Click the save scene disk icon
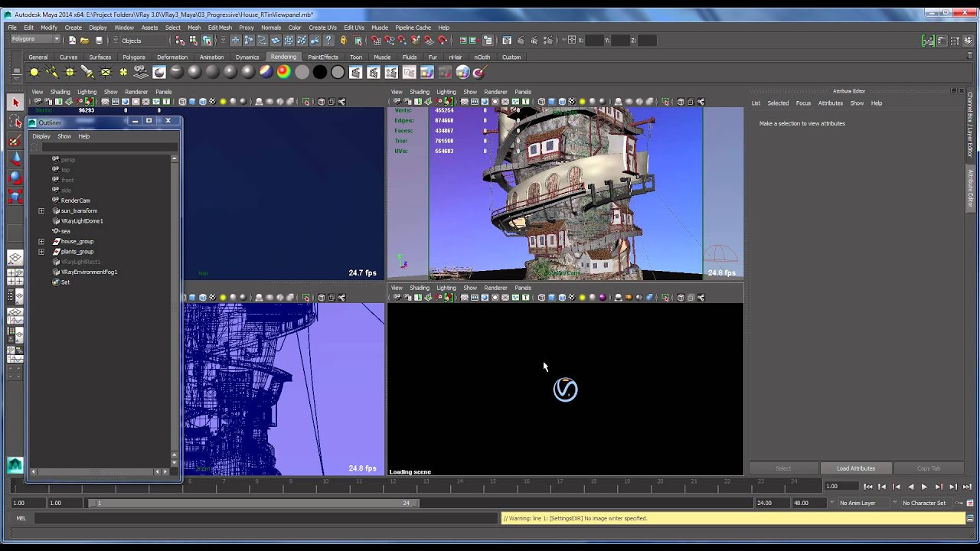 [99, 40]
